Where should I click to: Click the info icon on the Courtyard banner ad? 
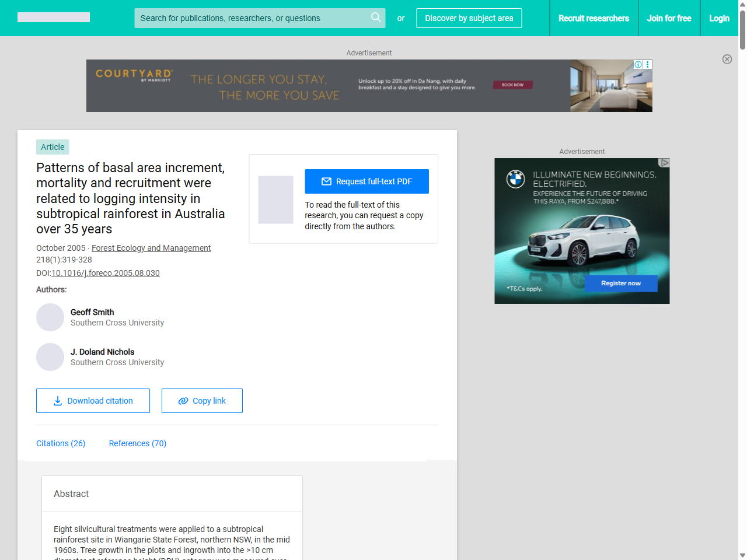[637, 64]
